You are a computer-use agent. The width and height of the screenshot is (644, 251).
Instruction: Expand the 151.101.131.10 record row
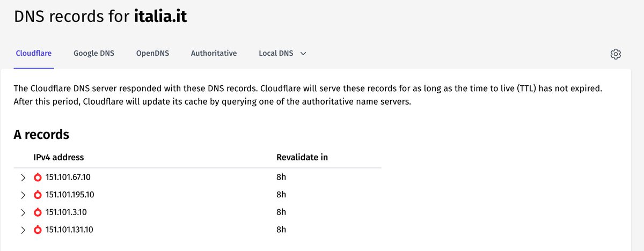click(x=23, y=230)
